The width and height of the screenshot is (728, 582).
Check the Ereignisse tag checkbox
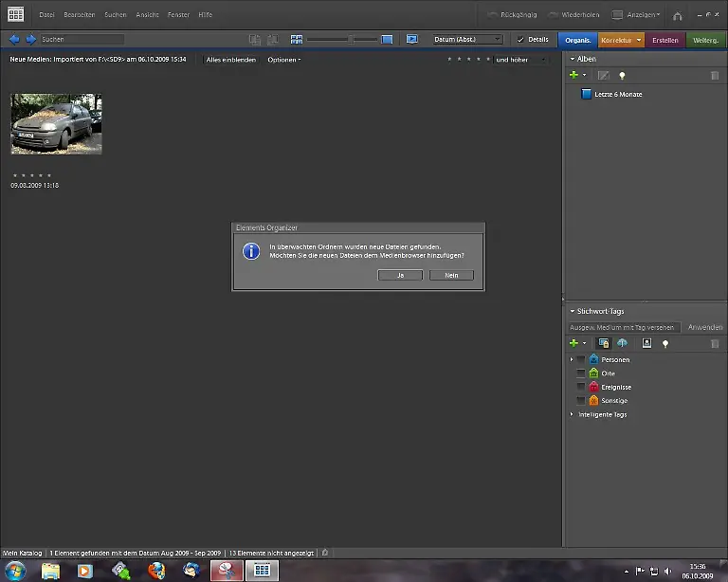point(581,388)
